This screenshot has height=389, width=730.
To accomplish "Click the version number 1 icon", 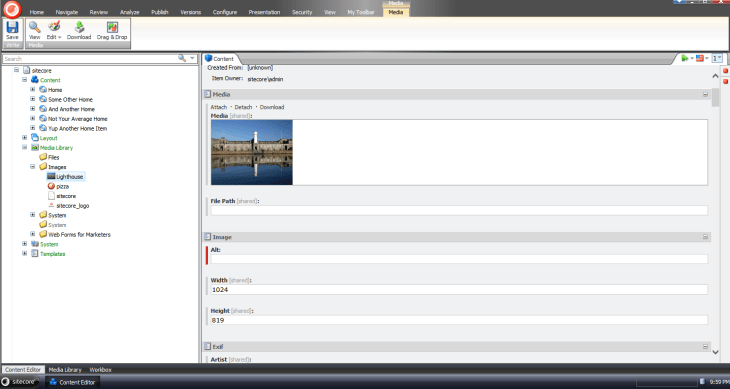I will point(717,58).
